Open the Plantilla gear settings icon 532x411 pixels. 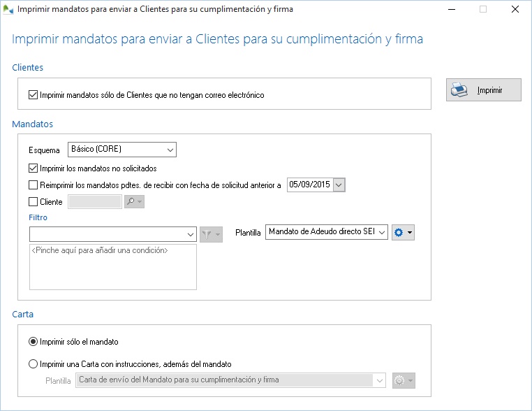click(x=399, y=233)
